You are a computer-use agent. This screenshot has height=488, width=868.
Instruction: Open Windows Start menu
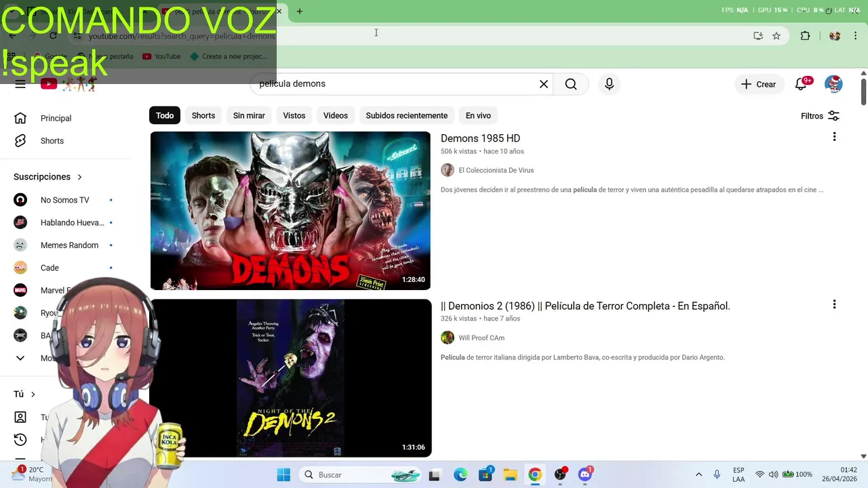(283, 474)
